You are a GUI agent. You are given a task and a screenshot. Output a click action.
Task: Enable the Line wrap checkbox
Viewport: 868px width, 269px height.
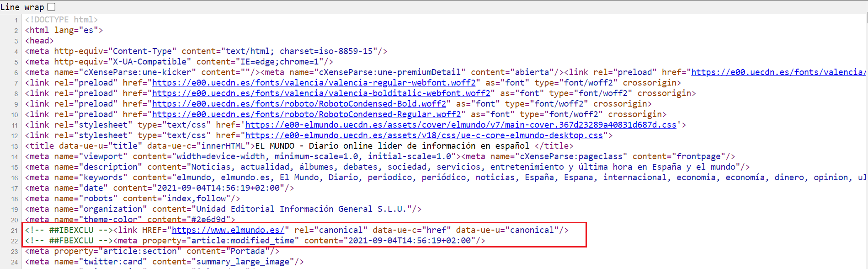click(51, 7)
